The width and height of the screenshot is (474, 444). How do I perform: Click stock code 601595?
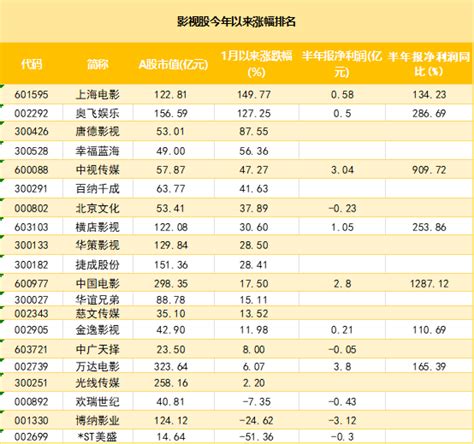coord(31,95)
